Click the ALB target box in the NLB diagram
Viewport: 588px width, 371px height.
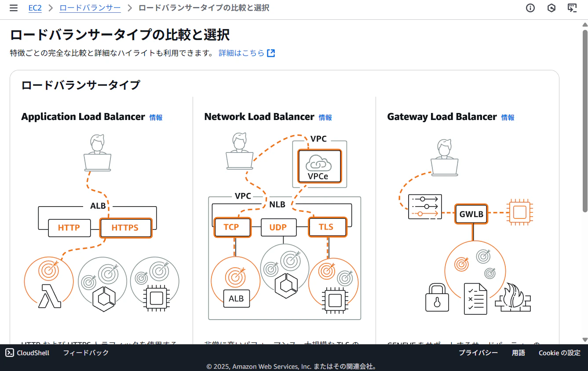[x=236, y=299]
